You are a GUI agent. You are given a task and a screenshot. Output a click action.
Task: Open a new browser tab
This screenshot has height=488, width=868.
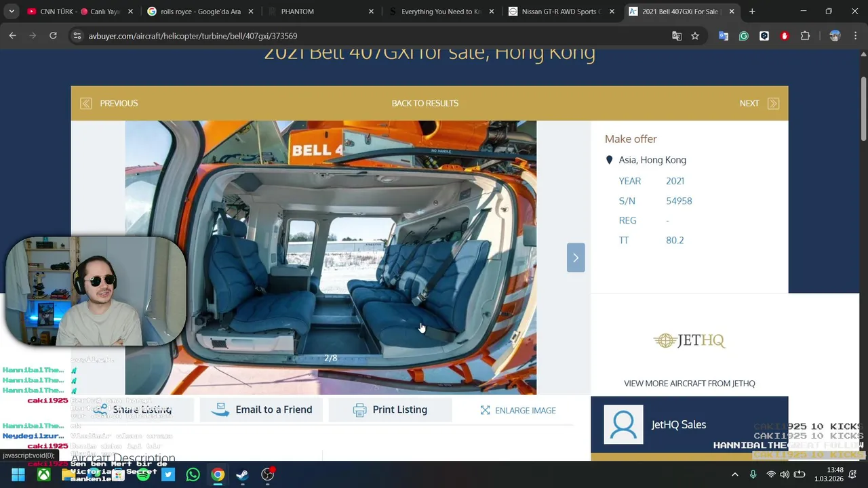tap(752, 12)
